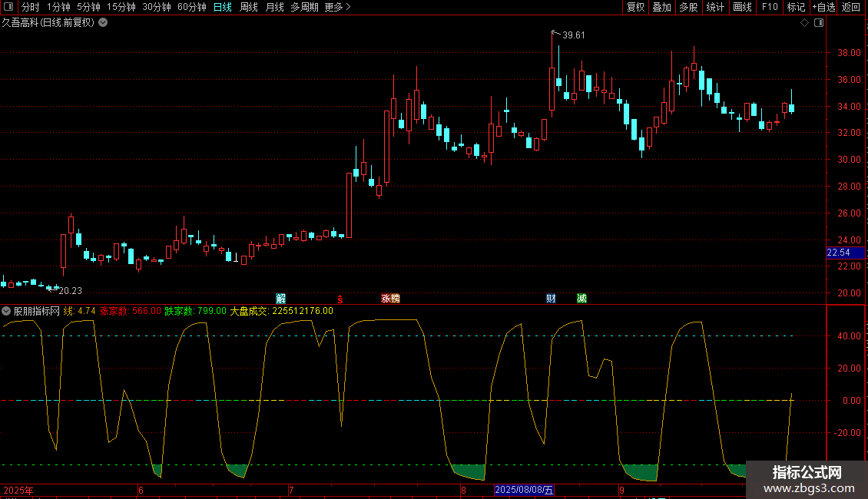
Task: Add stock to watchlist with +自选
Action: 823,7
